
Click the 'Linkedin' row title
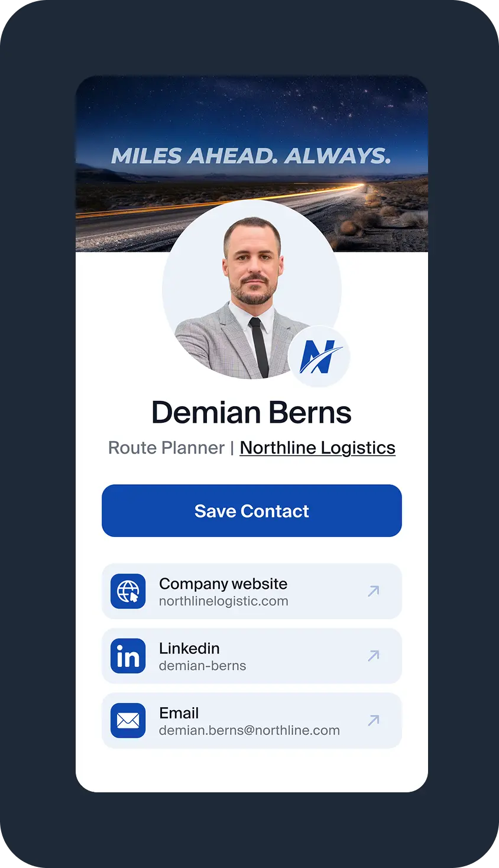click(x=189, y=648)
